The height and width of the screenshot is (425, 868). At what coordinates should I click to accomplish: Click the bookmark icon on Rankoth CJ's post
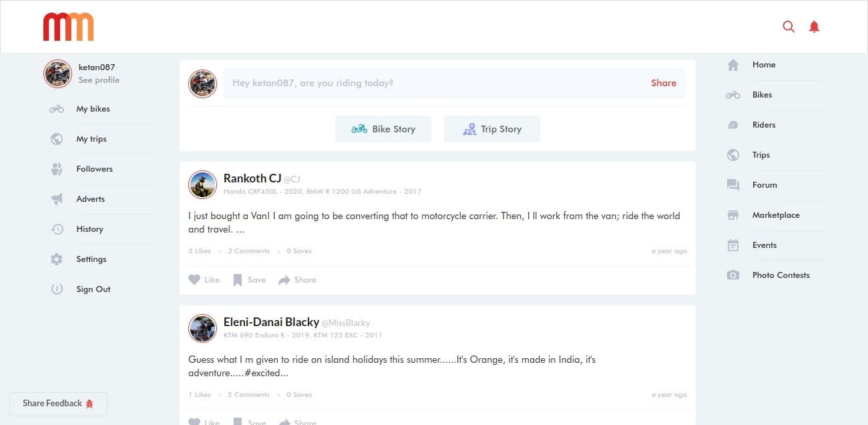point(237,280)
